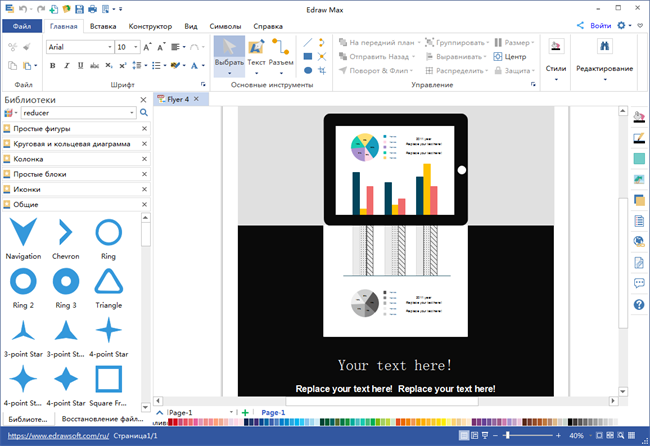Image resolution: width=650 pixels, height=446 pixels.
Task: Adjust the zoom slider handle
Action: (507, 435)
